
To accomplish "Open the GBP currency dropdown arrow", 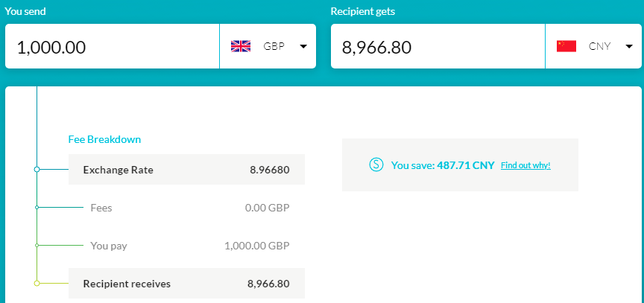I will tap(303, 46).
